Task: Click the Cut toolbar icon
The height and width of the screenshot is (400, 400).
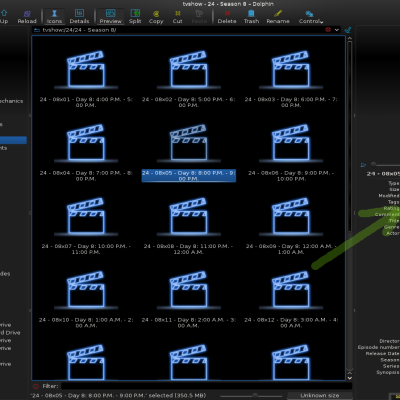Action: click(178, 17)
